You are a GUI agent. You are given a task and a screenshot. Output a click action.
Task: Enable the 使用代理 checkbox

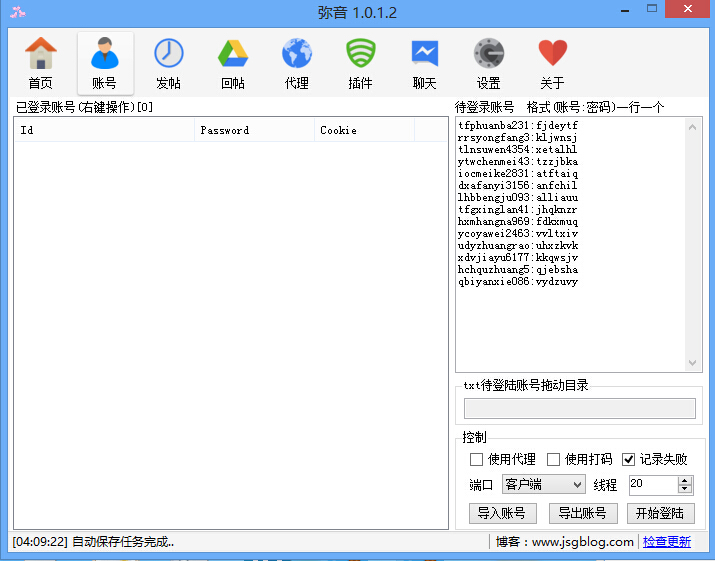(477, 460)
